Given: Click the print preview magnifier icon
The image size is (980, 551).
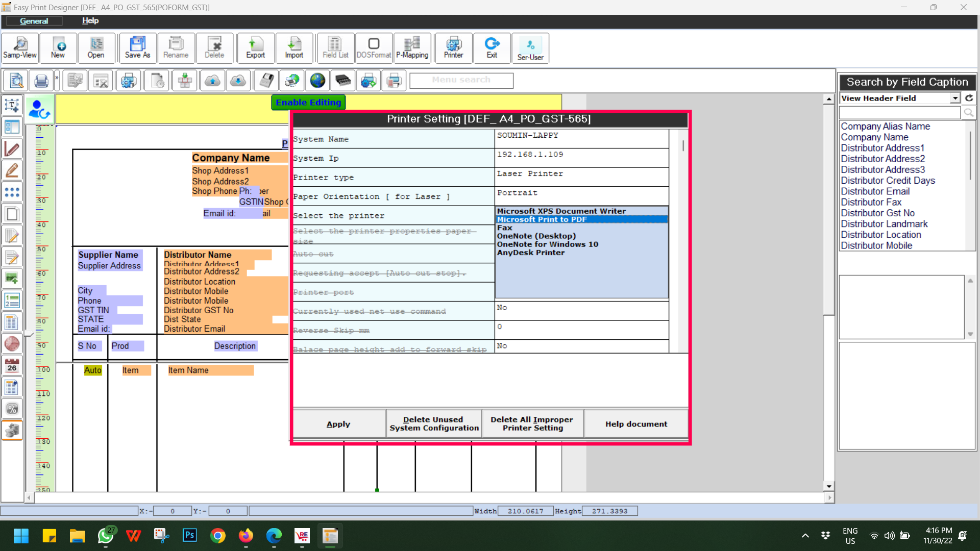Looking at the screenshot, I should tap(16, 81).
